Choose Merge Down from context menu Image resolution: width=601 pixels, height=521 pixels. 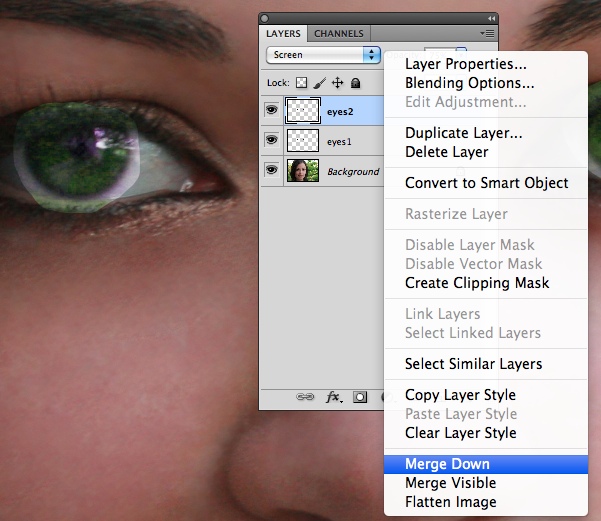pyautogui.click(x=486, y=464)
